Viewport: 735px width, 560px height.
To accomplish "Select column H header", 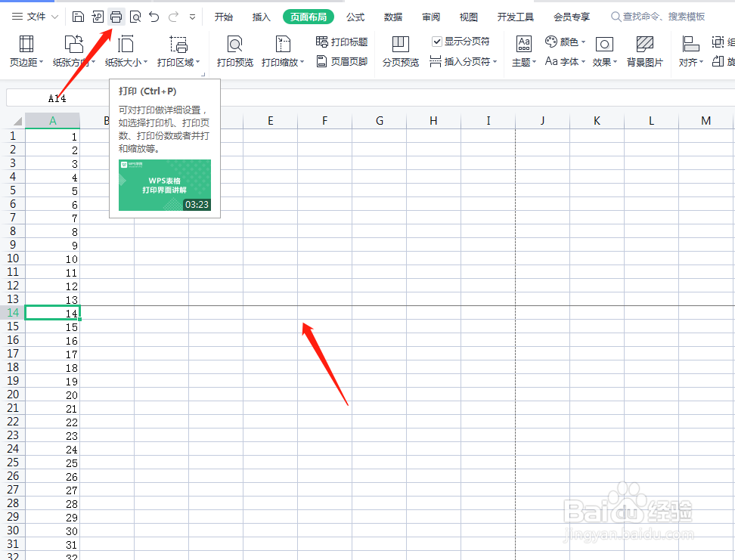I will [x=433, y=121].
